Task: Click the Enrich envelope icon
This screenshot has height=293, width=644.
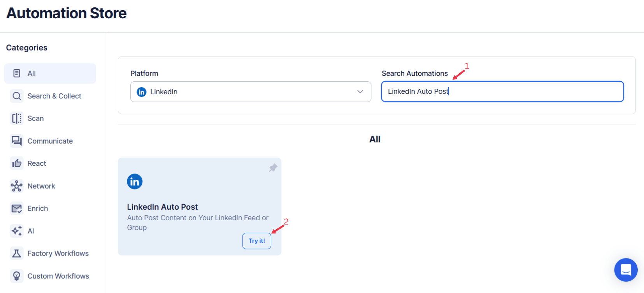Action: pyautogui.click(x=17, y=208)
